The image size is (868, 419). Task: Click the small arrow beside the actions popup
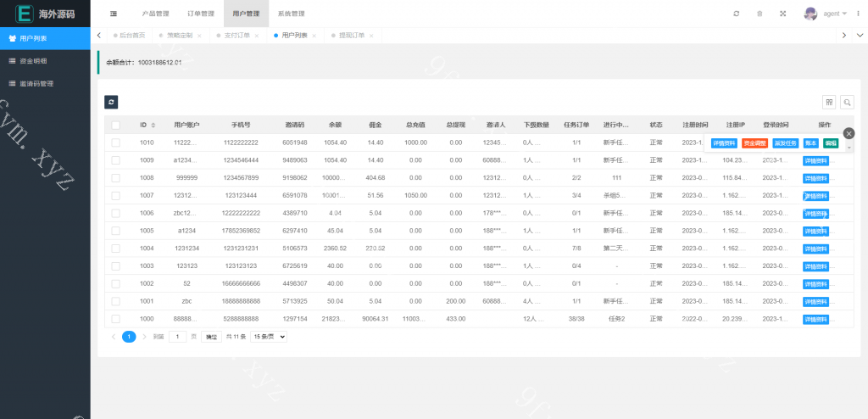pyautogui.click(x=849, y=148)
